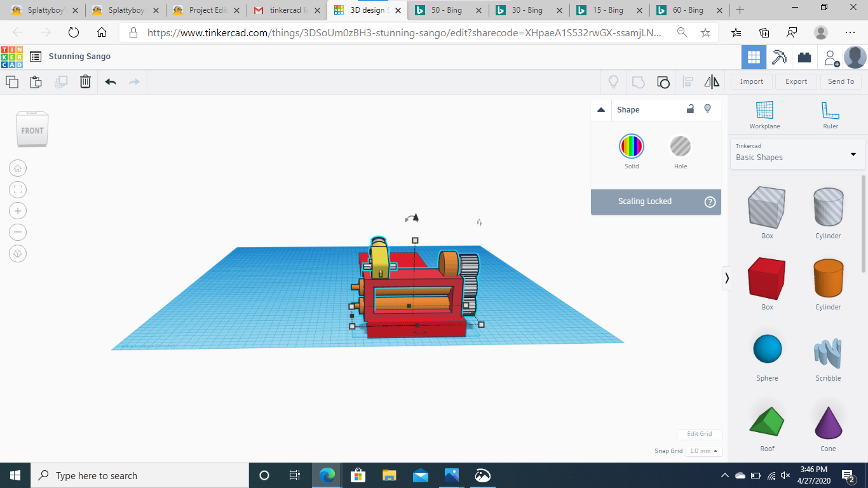Duplicate and repeat the selection
868x488 pixels.
61,81
